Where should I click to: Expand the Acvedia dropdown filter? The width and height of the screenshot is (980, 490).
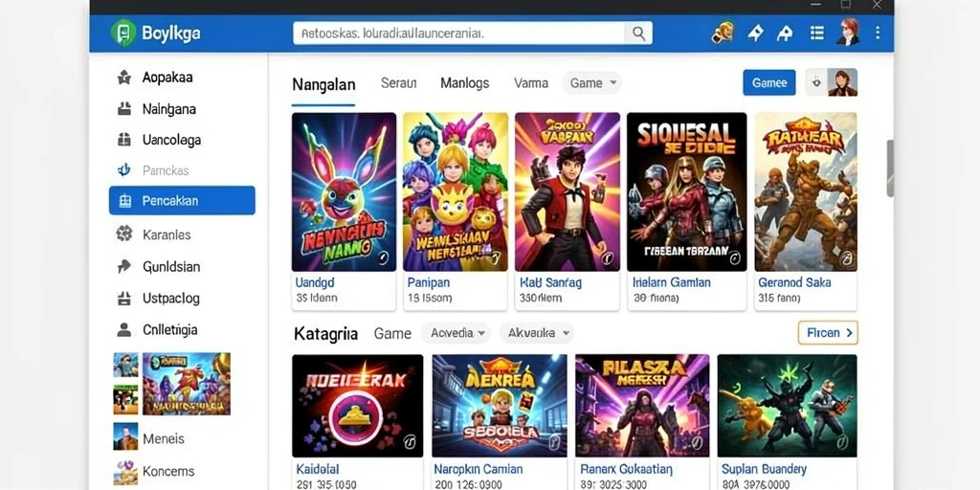(456, 333)
